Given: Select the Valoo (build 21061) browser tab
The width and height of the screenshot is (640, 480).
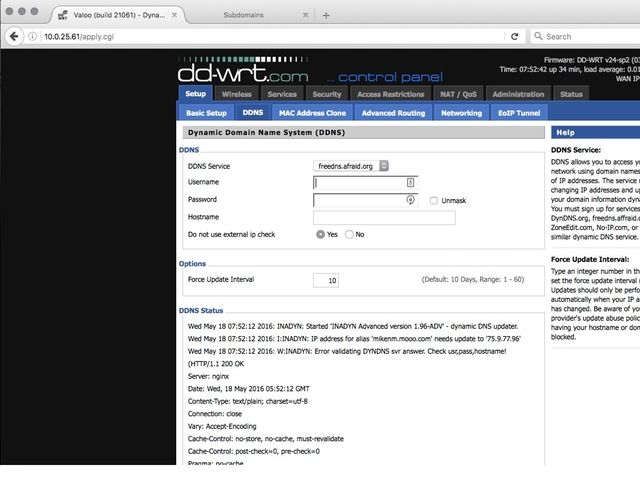Looking at the screenshot, I should coord(119,15).
